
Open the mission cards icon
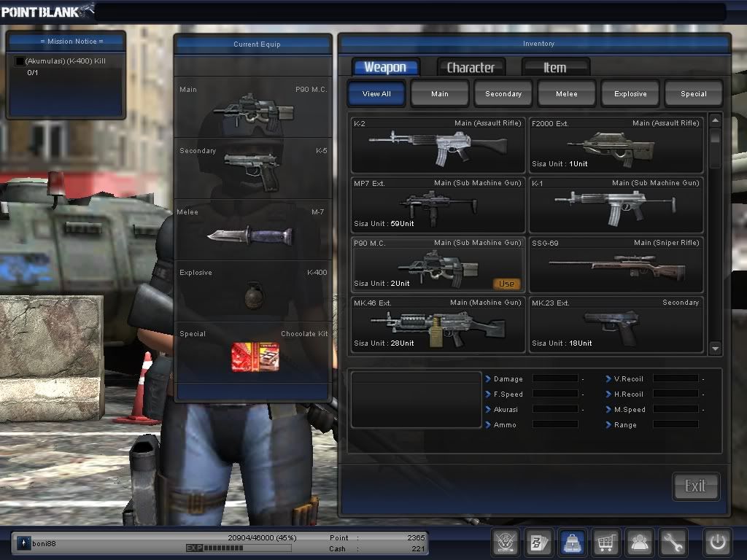(538, 542)
